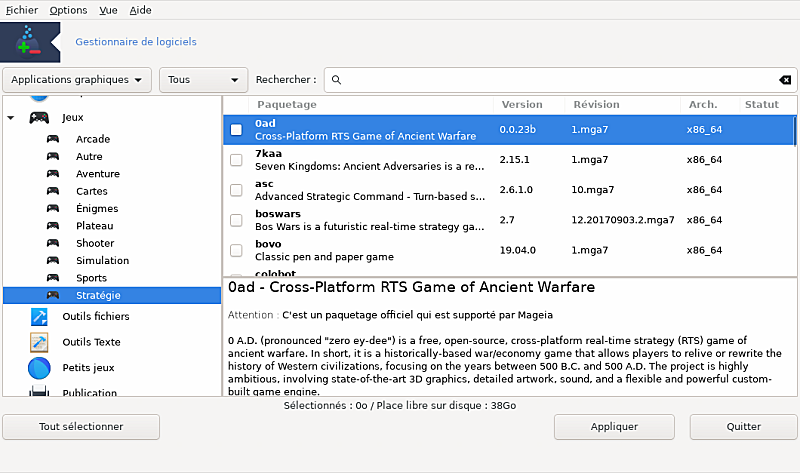Open the Applications graphiques dropdown
This screenshot has width=800, height=473.
78,80
